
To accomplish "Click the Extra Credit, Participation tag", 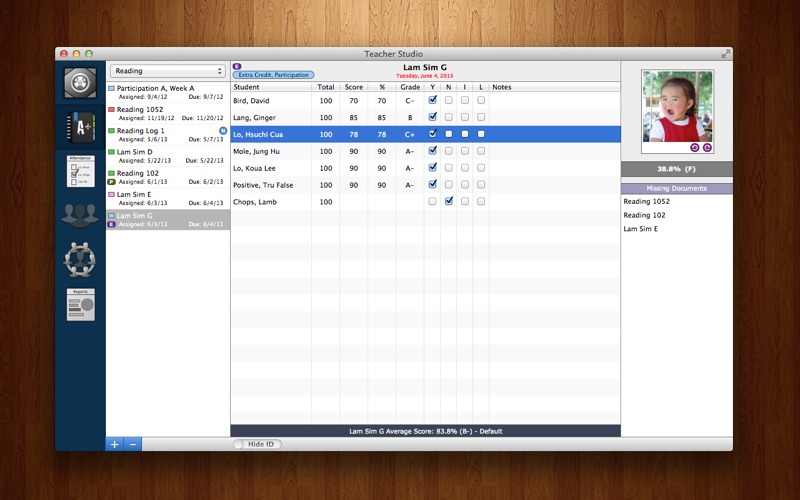I will [x=273, y=75].
